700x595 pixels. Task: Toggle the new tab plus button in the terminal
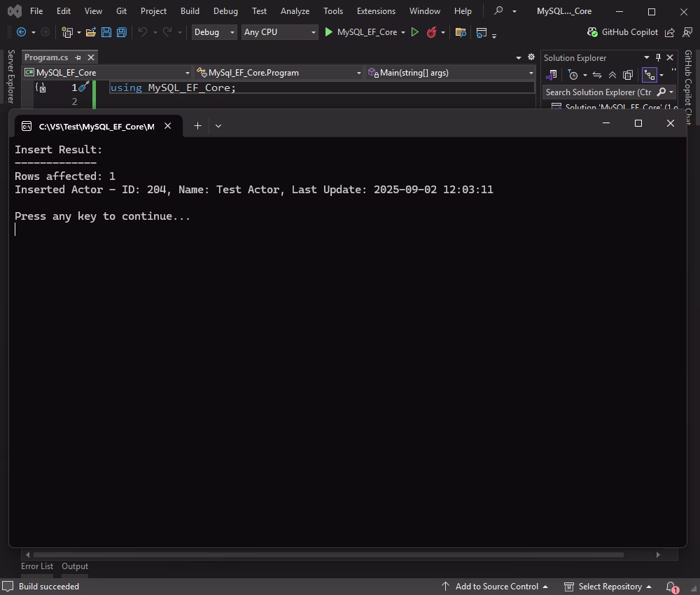(197, 125)
